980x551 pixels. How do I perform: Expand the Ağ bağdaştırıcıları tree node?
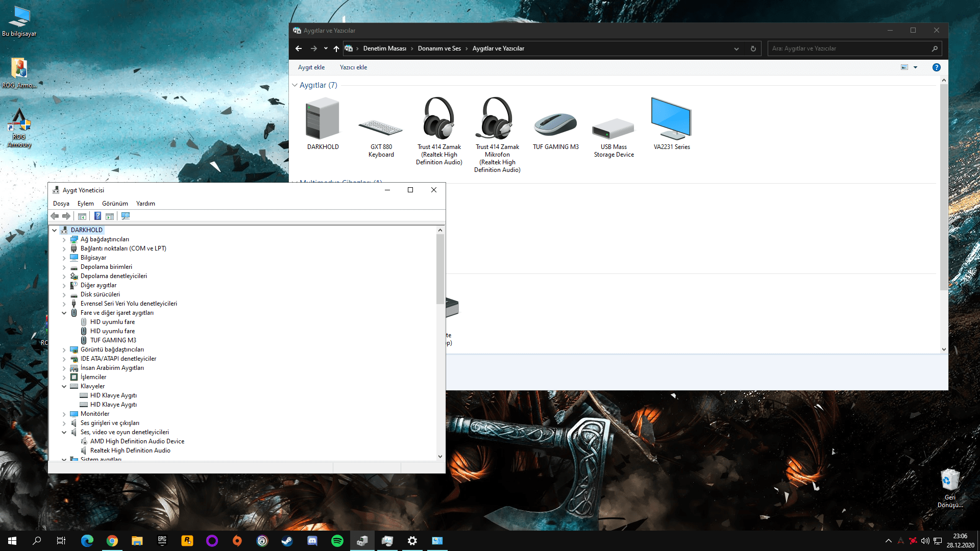tap(64, 239)
